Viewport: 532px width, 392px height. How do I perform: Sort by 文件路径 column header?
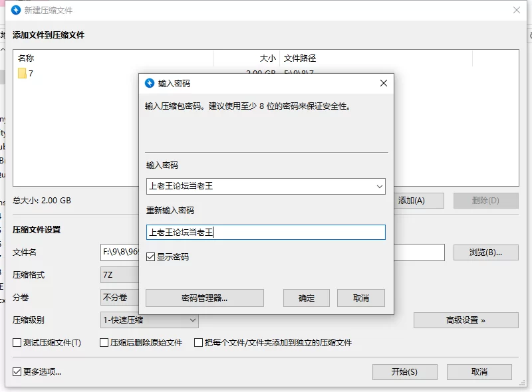(x=376, y=58)
